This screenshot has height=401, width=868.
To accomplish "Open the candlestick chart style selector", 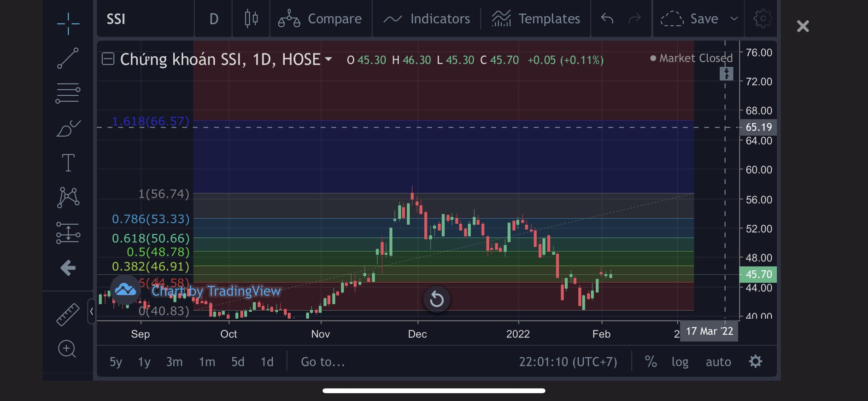I will [251, 18].
